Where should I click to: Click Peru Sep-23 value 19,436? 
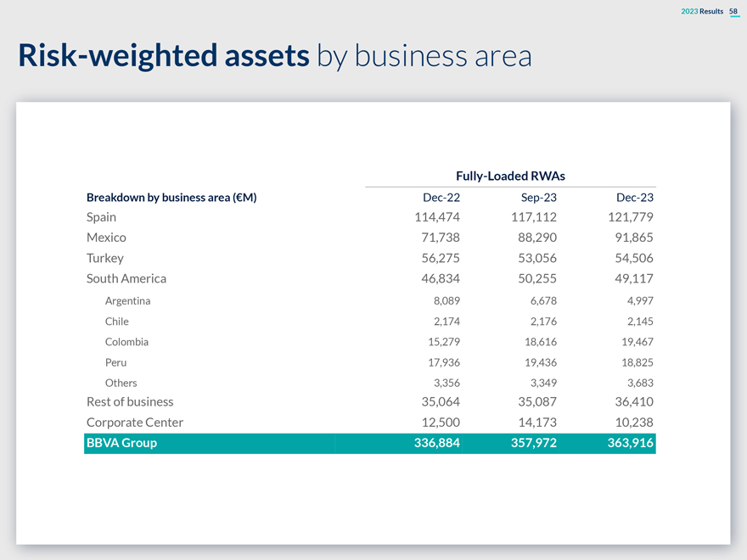[x=540, y=362]
